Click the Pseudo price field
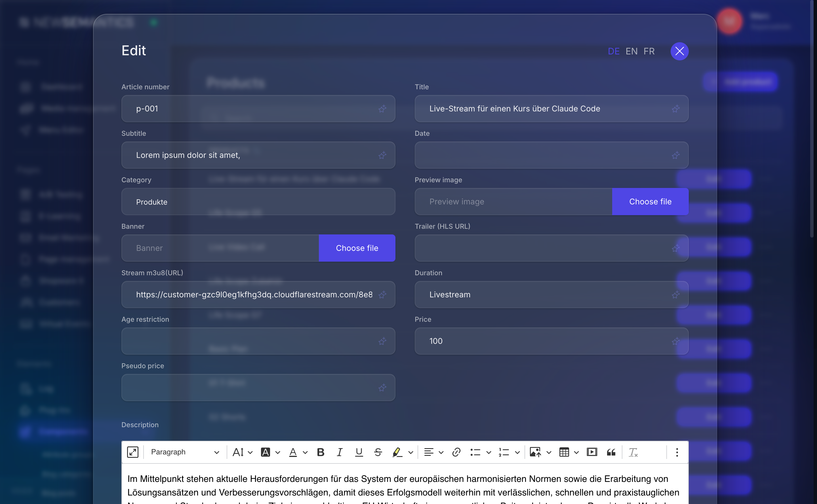Viewport: 817px width, 504px height. (258, 387)
